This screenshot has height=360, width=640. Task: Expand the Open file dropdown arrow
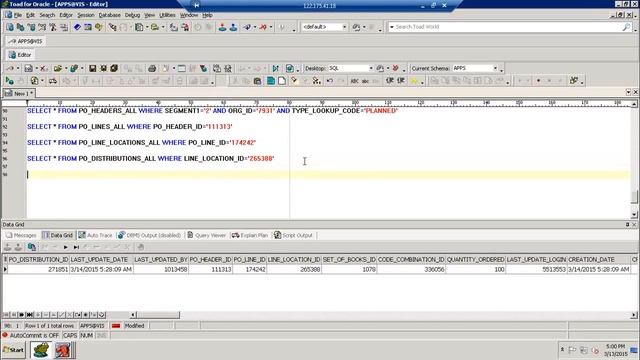click(65, 68)
